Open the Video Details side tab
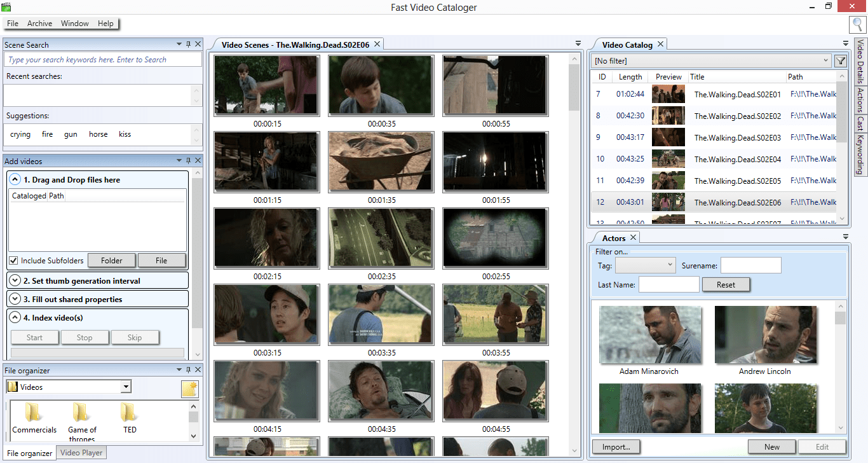The width and height of the screenshot is (868, 463). [860, 62]
